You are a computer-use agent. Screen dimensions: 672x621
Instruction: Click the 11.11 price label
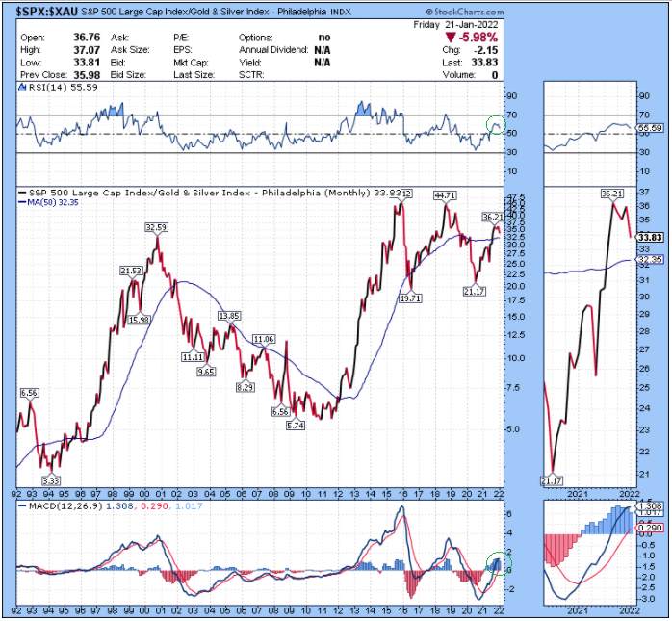(x=193, y=357)
